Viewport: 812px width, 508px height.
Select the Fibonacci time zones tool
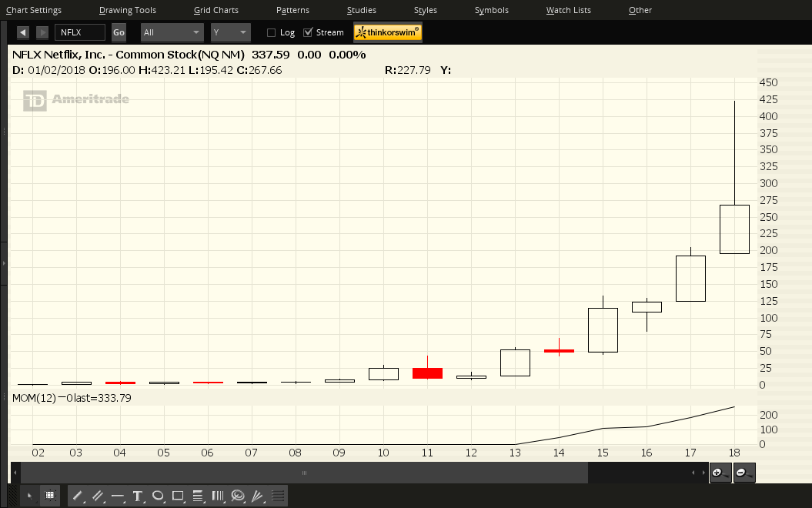(218, 496)
